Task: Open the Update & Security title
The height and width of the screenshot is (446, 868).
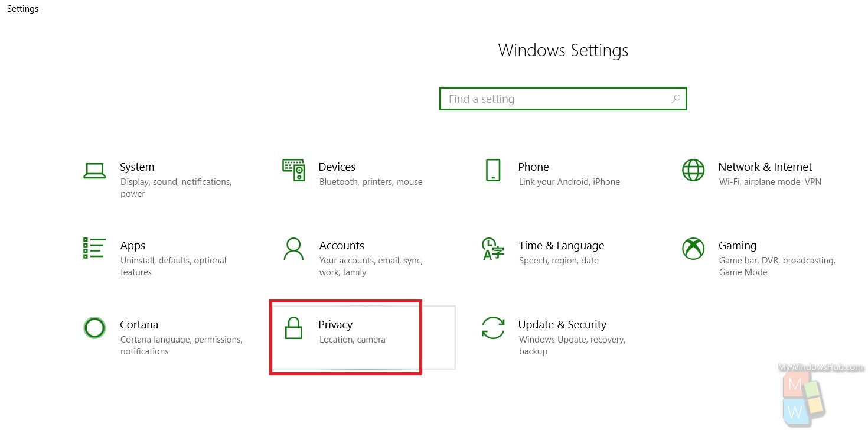Action: (x=562, y=325)
